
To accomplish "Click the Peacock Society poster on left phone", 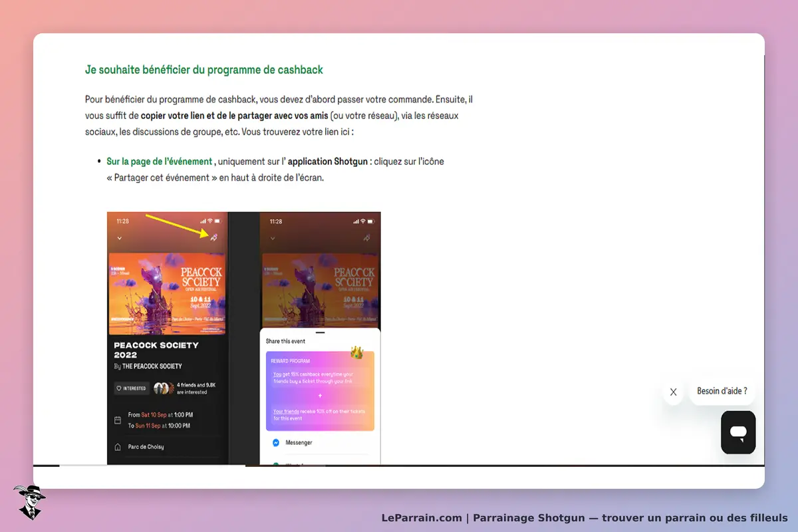I will pyautogui.click(x=168, y=293).
